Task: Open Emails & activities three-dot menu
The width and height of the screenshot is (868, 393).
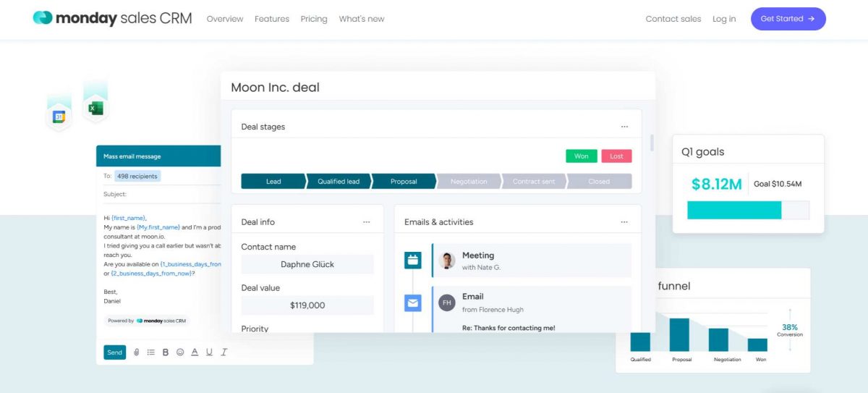Action: 624,222
